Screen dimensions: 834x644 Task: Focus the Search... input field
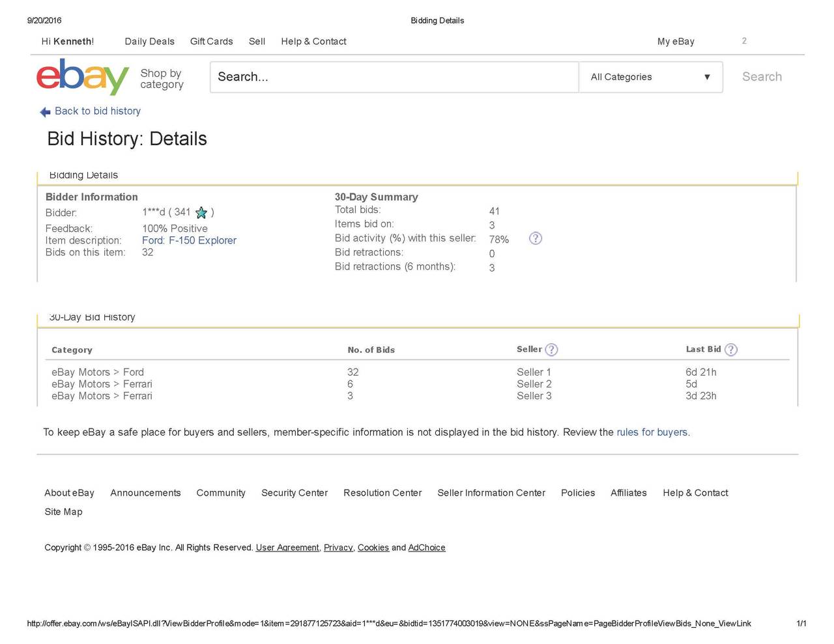point(394,77)
